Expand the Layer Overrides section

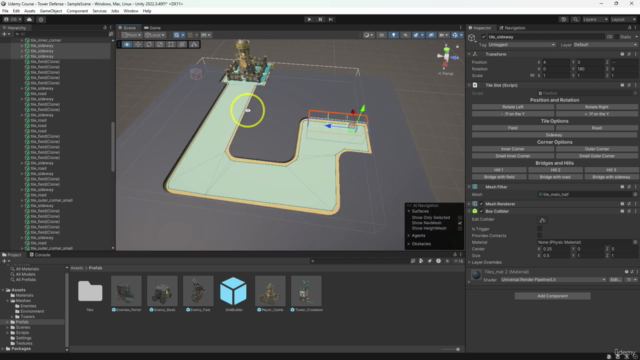(469, 262)
